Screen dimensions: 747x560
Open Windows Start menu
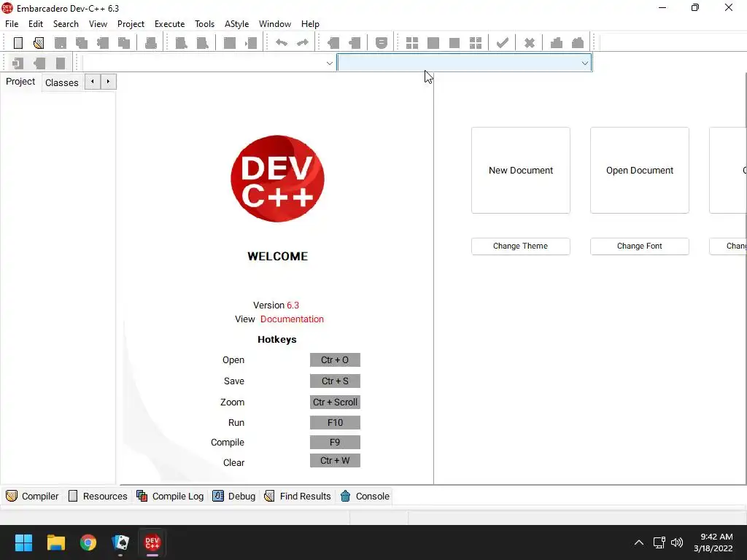point(23,542)
